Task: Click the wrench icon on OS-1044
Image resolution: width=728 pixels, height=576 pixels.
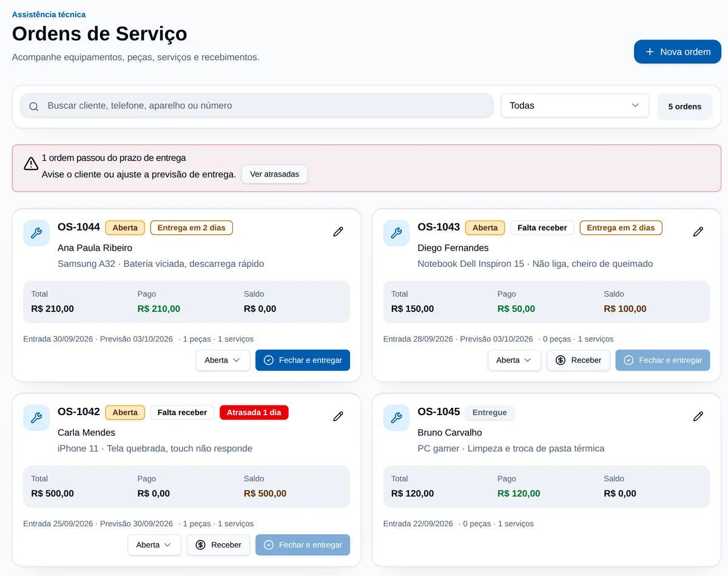Action: pos(36,233)
